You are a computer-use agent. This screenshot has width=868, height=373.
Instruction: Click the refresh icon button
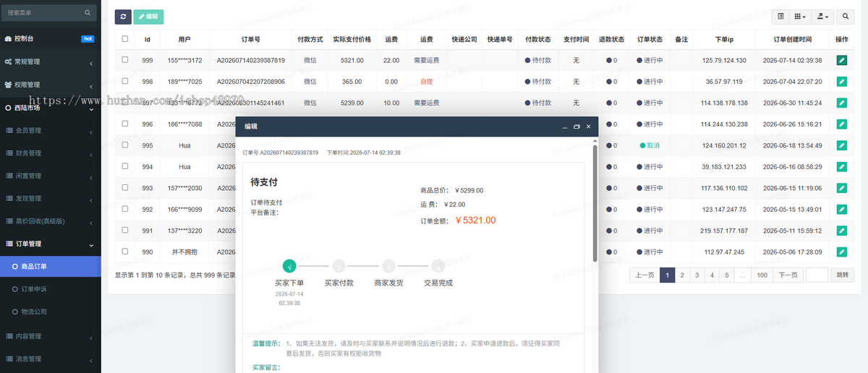[x=123, y=17]
